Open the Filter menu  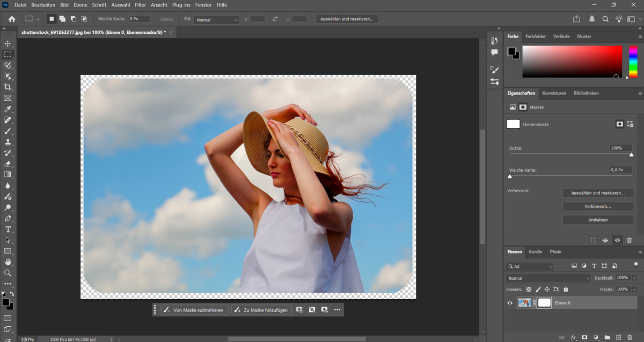click(x=140, y=5)
